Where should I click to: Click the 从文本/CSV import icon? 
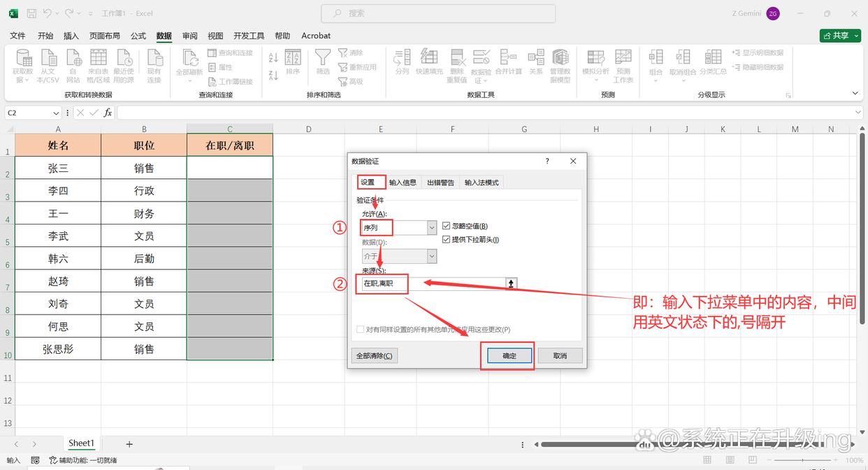(48, 58)
